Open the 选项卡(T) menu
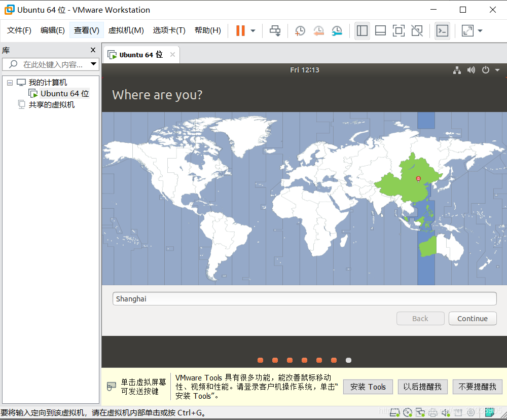507x420 pixels. [x=169, y=30]
